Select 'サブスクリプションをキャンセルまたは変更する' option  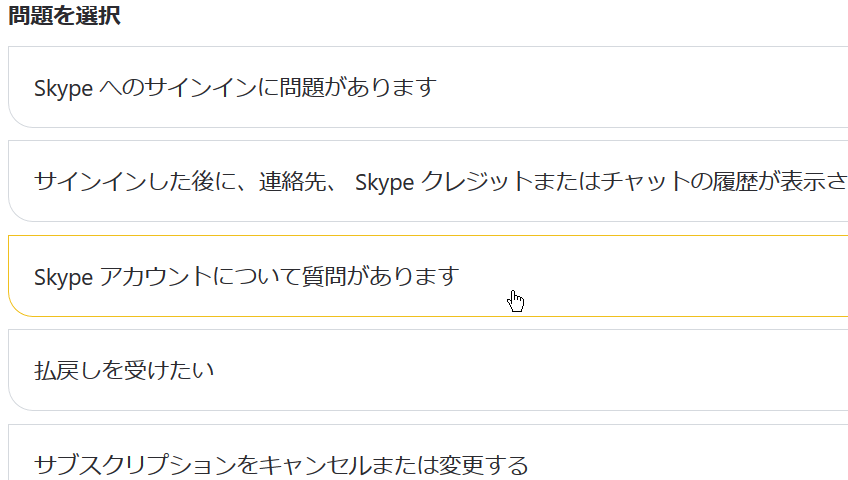(428, 452)
